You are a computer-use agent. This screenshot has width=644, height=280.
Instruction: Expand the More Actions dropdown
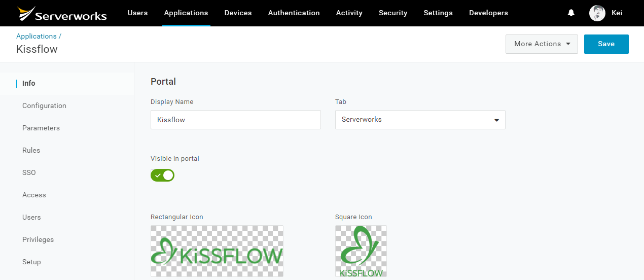542,44
